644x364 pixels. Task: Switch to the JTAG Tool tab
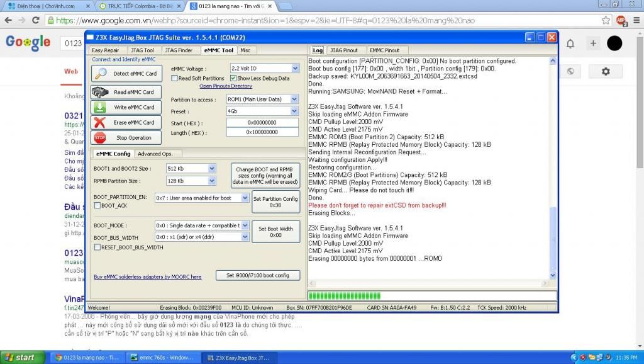tap(142, 50)
